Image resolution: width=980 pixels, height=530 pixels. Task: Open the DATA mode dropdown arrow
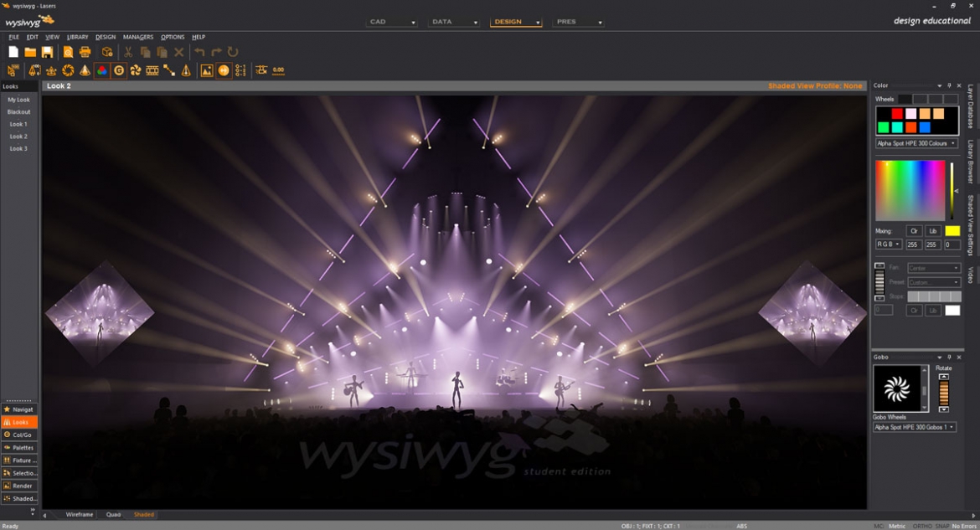(x=476, y=23)
